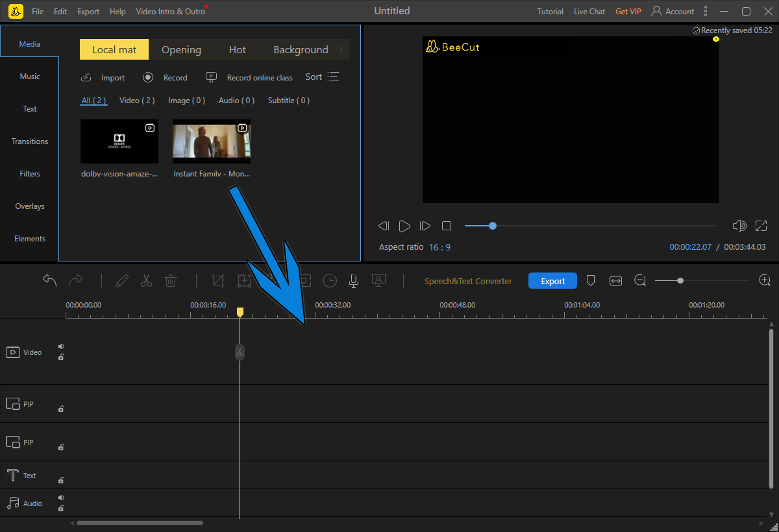This screenshot has height=532, width=779.
Task: Stop the preview playback
Action: tap(447, 226)
